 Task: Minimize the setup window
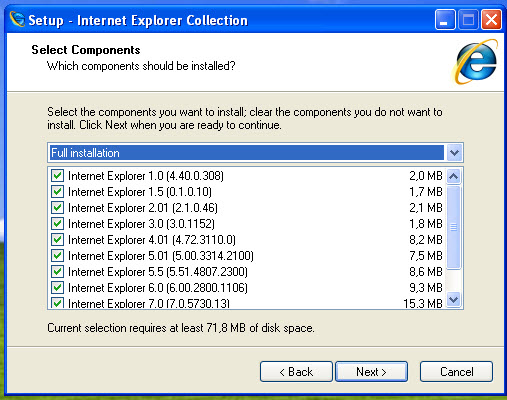[x=445, y=20]
